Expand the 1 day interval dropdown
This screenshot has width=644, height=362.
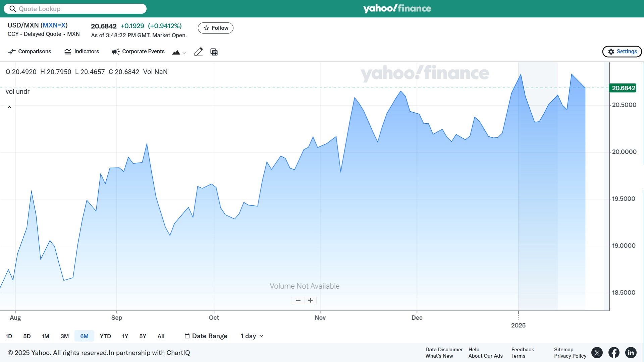(252, 336)
